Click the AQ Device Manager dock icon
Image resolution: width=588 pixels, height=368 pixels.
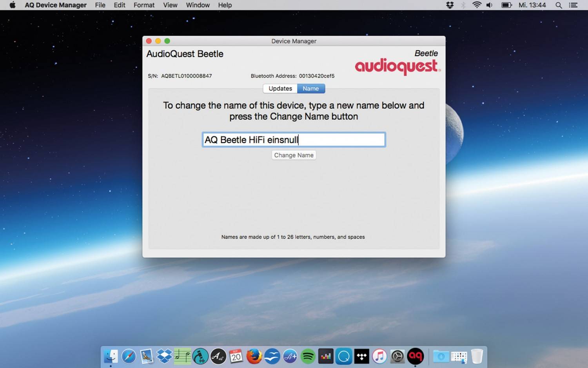[x=416, y=356]
